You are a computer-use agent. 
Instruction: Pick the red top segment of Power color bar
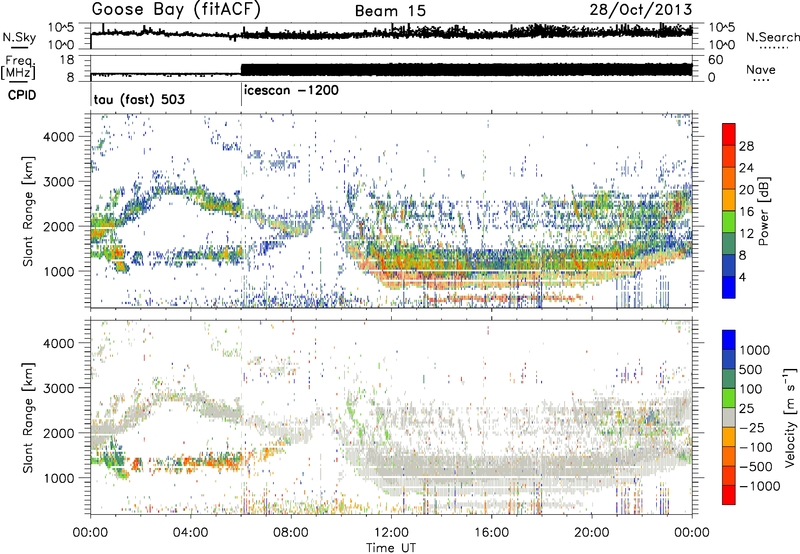[x=729, y=134]
